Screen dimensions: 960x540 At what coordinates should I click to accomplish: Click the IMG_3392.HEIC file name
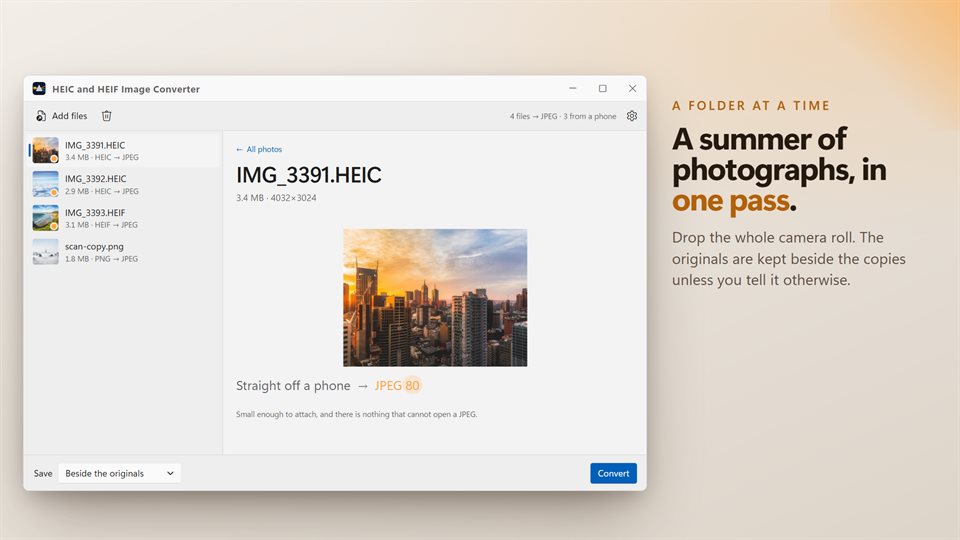[96, 179]
